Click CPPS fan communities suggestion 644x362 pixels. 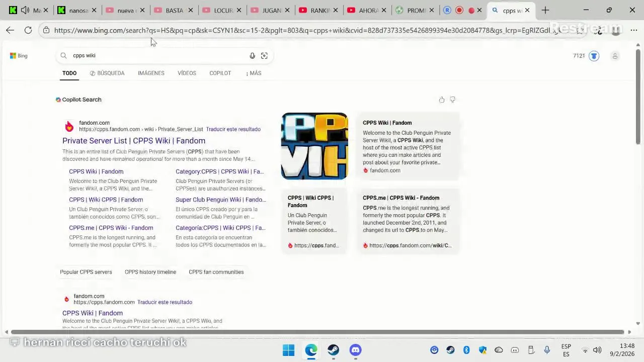tap(216, 272)
